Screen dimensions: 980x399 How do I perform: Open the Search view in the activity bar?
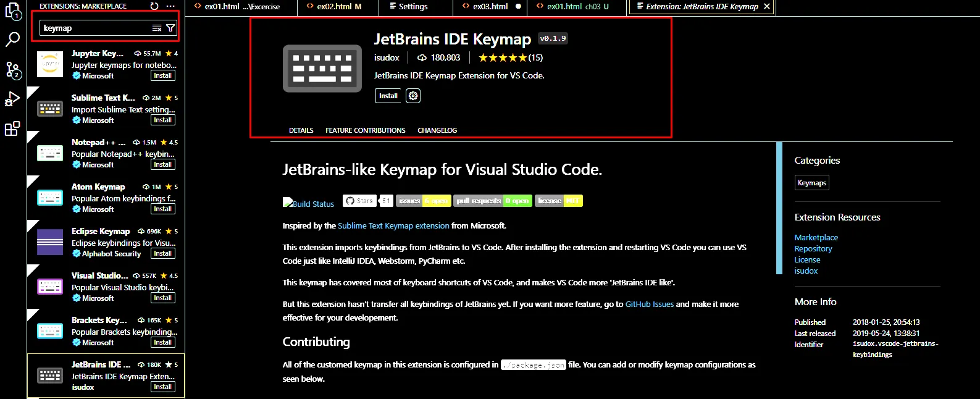pos(12,40)
